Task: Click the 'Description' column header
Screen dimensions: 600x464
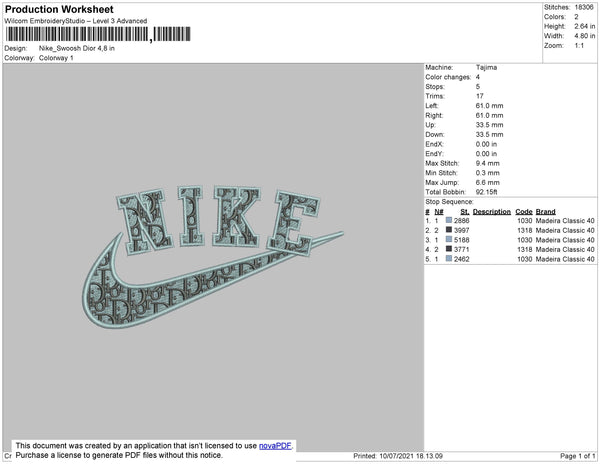Action: click(x=492, y=212)
